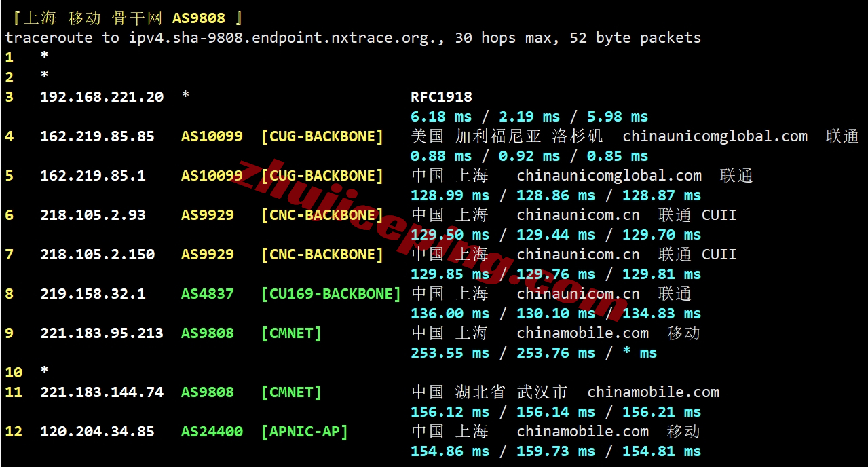Click '52 byte packets' text
Screen dimensions: 868x467
[x=635, y=38]
